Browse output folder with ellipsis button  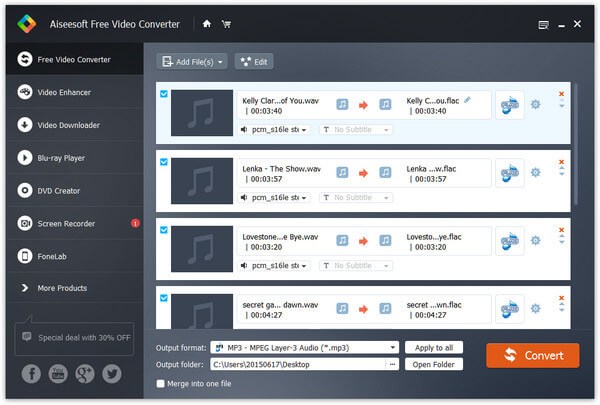(392, 364)
